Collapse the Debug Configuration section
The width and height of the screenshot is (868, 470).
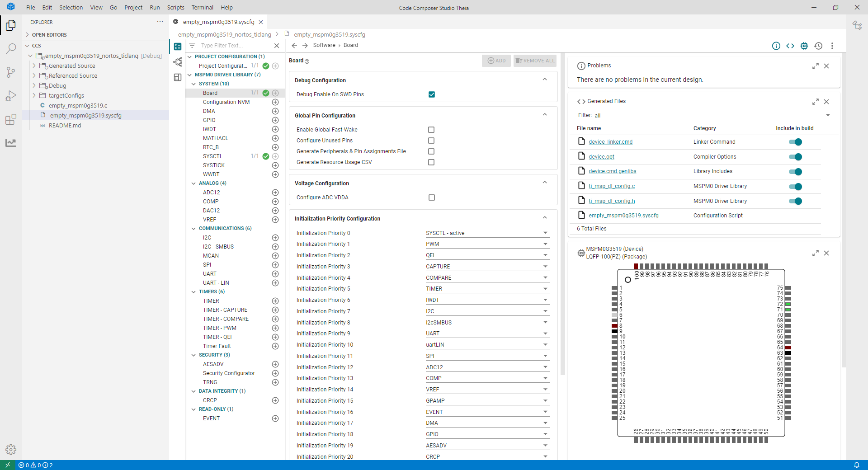click(x=545, y=80)
